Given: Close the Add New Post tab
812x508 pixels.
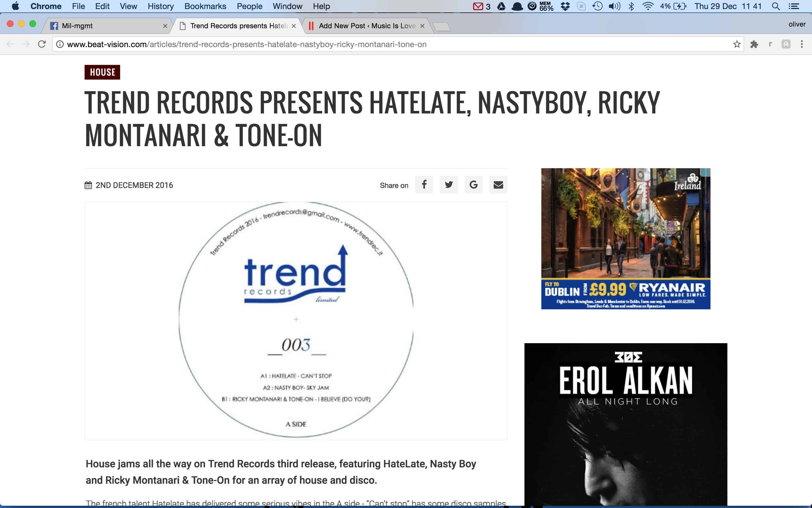Looking at the screenshot, I should [x=422, y=26].
